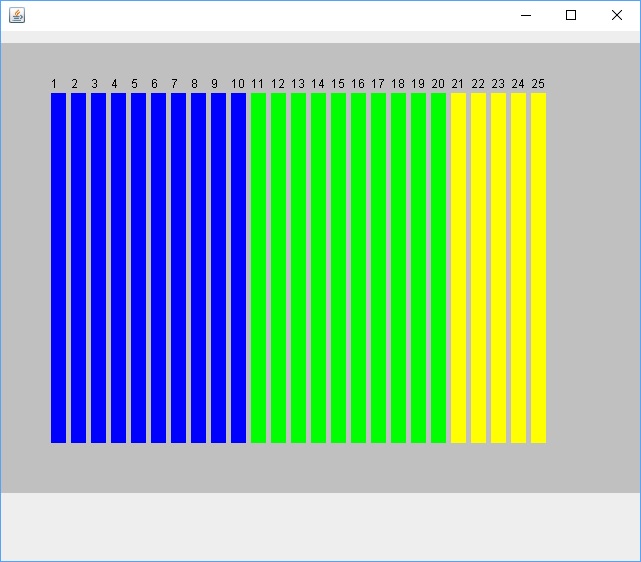Click yellow bar numbered 21
Screen dimensions: 641x562
tap(458, 267)
